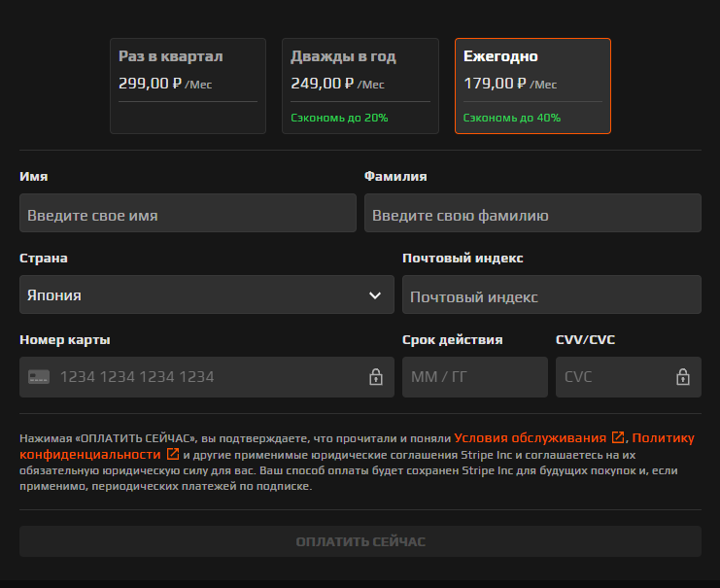The width and height of the screenshot is (720, 588).
Task: Click the lock icon in card number field
Action: 376,377
